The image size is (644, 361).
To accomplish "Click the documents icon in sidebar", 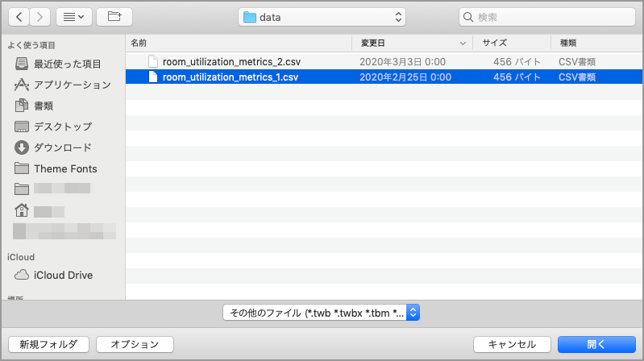I will [x=21, y=106].
